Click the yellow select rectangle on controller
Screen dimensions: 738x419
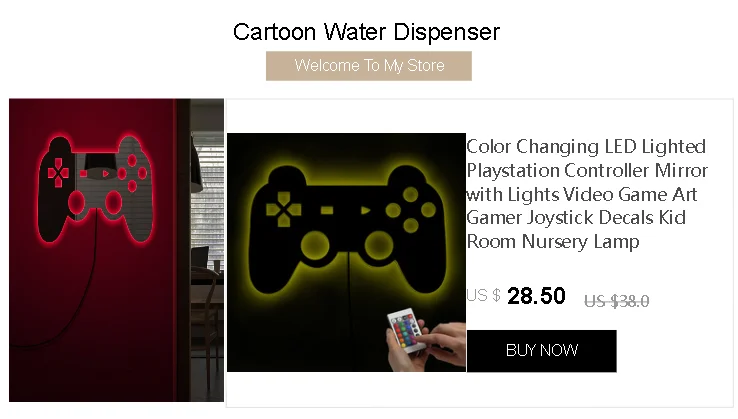pos(327,210)
